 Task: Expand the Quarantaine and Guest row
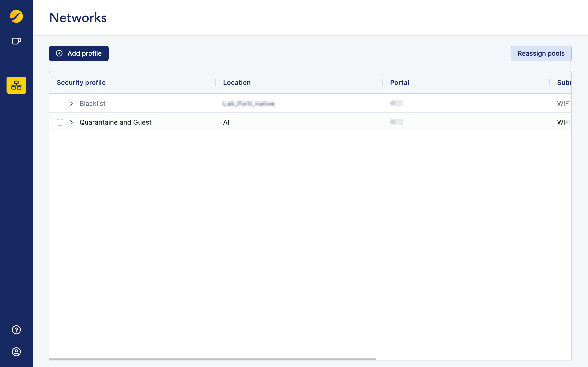pos(71,122)
